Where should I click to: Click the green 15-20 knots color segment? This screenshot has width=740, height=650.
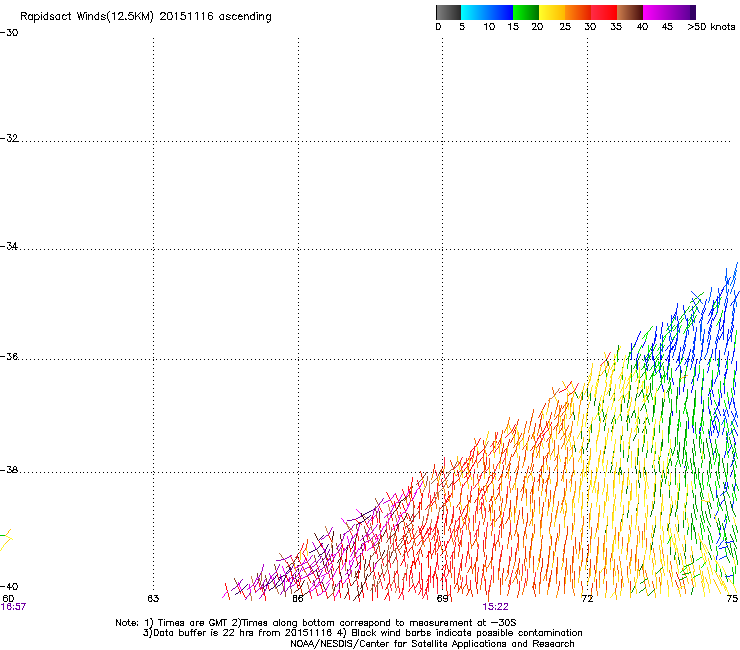[x=526, y=12]
